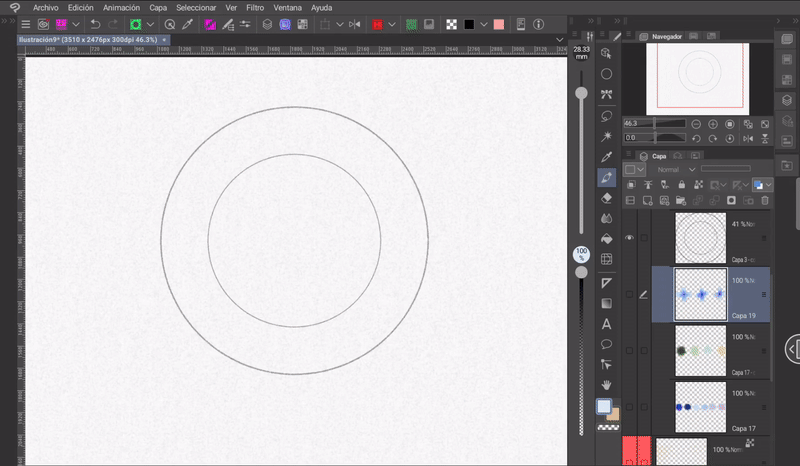Click the main foreground color swatch

[x=603, y=406]
